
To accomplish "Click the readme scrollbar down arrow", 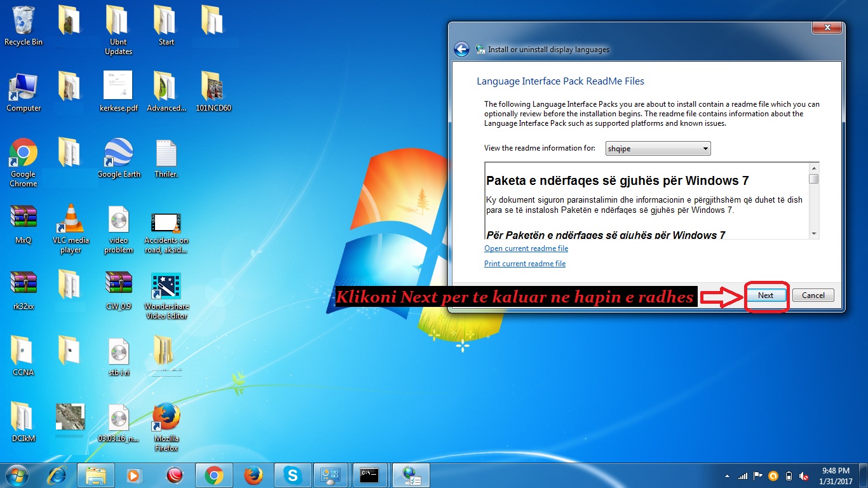I will click(x=814, y=234).
